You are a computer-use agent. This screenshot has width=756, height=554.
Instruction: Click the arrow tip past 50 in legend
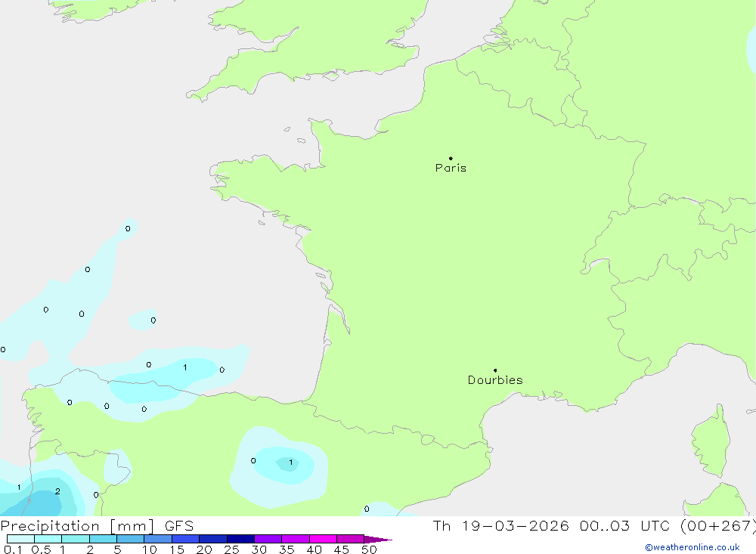coord(377,540)
